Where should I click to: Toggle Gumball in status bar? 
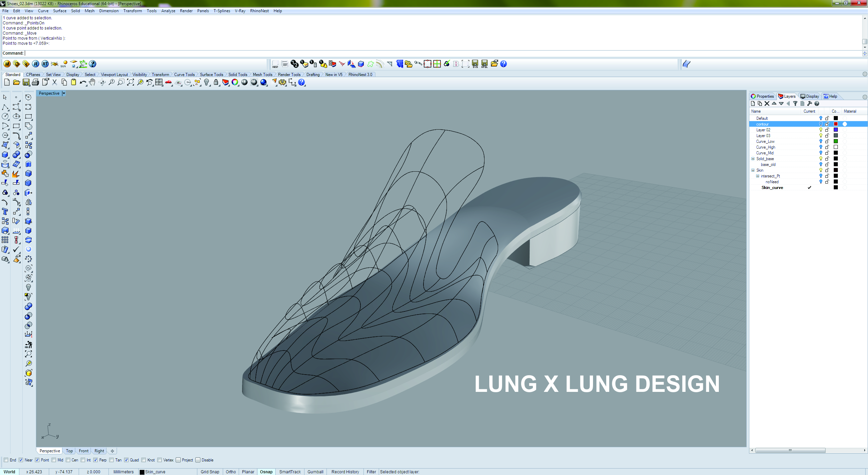[x=315, y=472]
